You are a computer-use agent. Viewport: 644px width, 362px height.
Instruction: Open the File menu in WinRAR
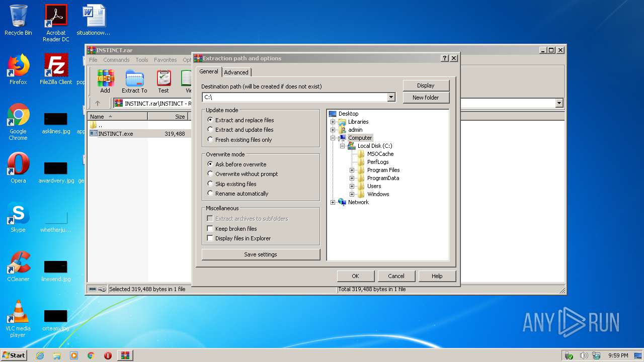coord(93,60)
